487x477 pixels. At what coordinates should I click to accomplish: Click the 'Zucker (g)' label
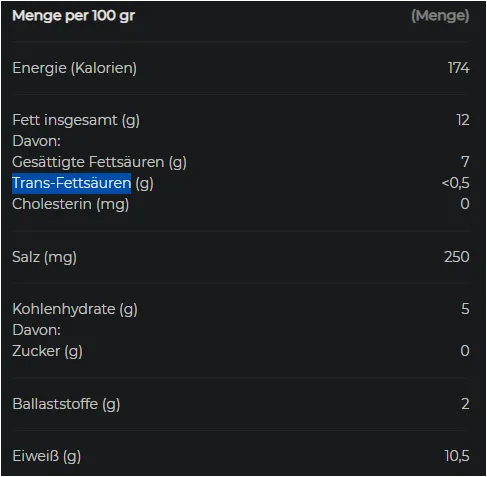point(47,352)
